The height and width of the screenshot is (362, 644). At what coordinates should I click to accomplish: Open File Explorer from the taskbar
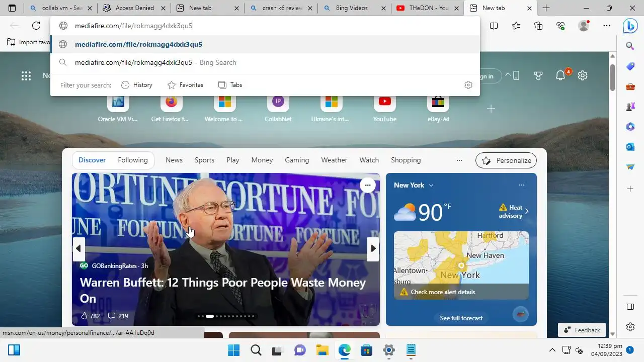point(323,350)
